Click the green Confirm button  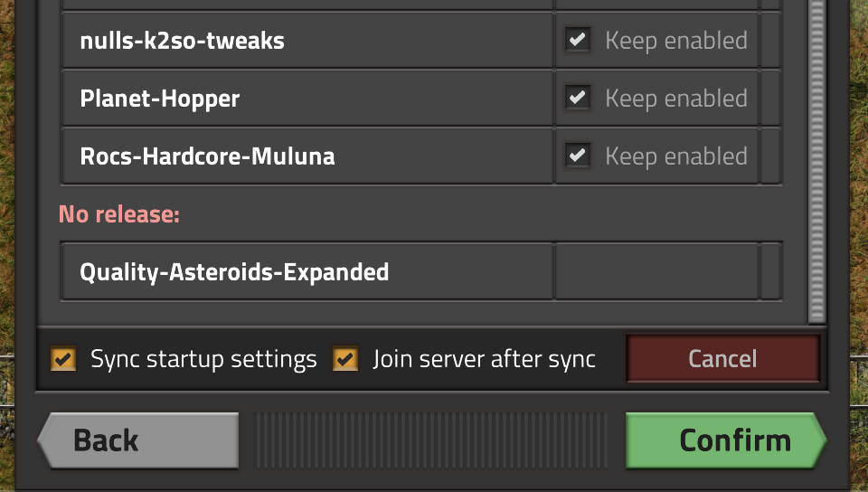725,440
